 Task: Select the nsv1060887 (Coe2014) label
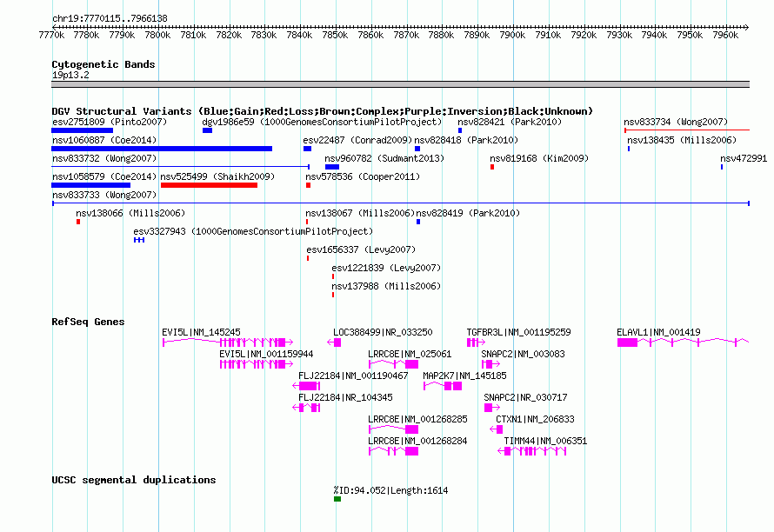pos(104,140)
